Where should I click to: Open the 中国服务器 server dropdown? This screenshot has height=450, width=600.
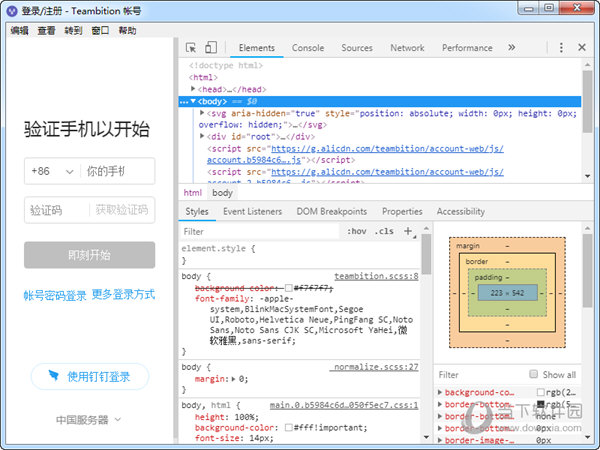88,420
